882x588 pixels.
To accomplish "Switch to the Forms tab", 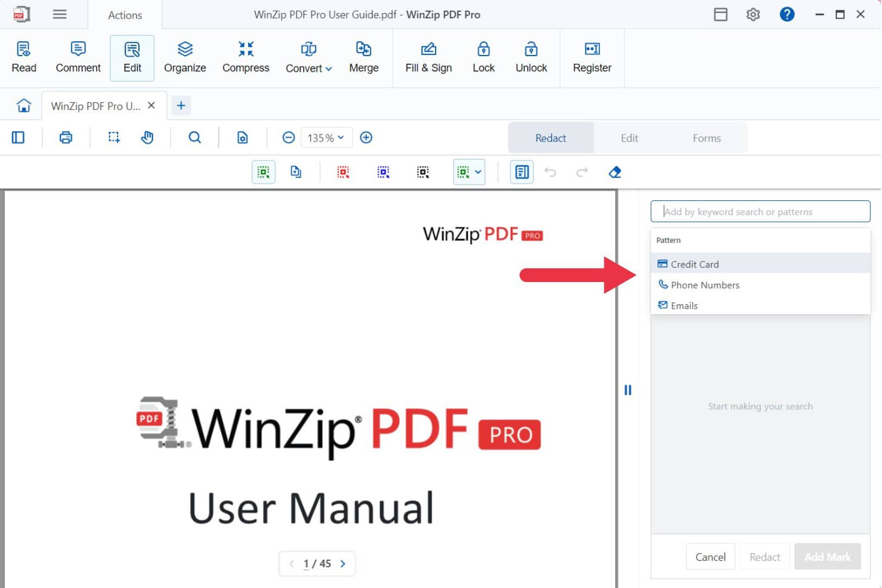I will [x=707, y=138].
